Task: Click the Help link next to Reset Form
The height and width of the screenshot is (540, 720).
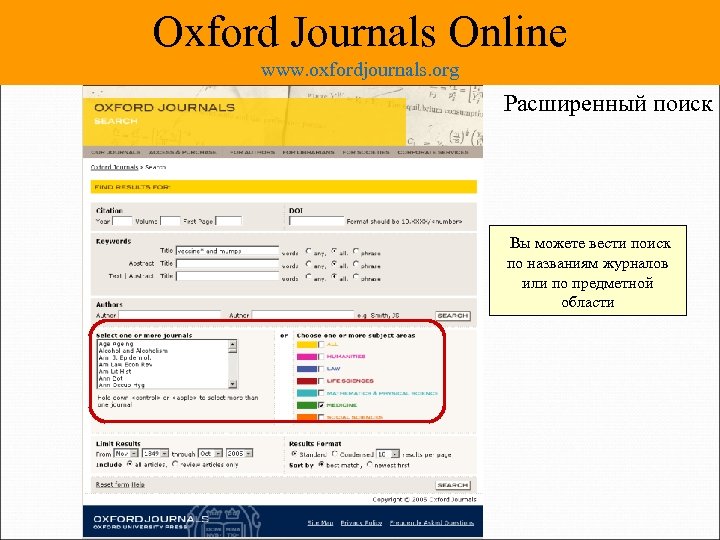Action: point(138,485)
